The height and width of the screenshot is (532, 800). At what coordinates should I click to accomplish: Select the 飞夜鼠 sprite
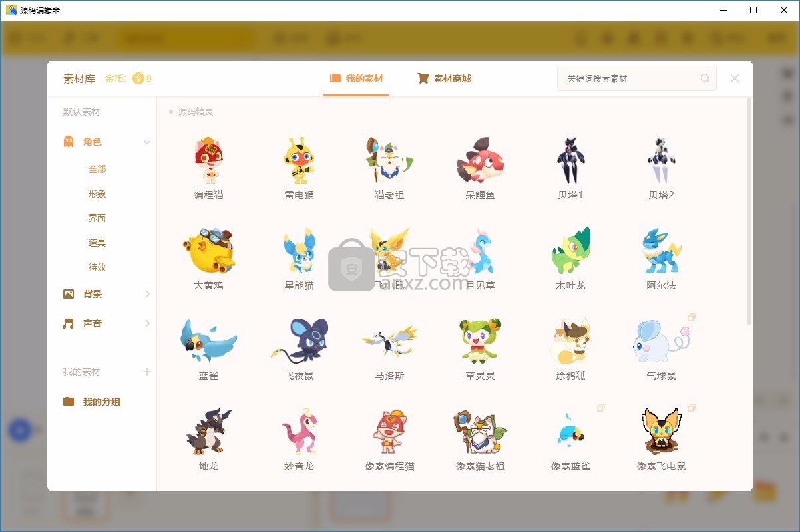click(x=300, y=341)
